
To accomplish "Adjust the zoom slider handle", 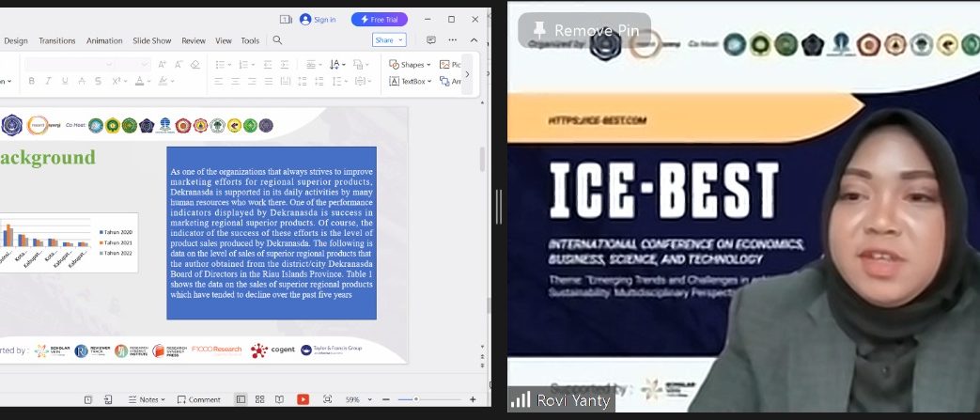I will pyautogui.click(x=415, y=399).
